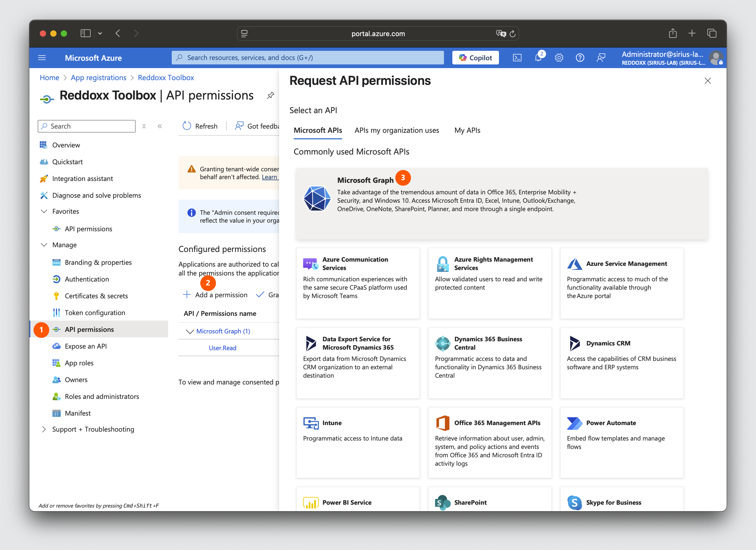Open the Manifest editor

pos(78,413)
